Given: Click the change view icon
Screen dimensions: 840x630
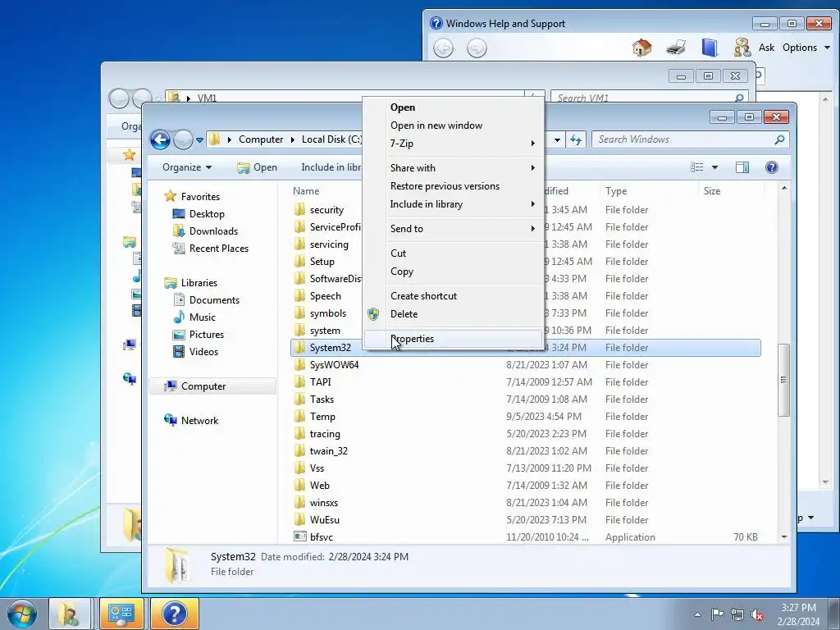Looking at the screenshot, I should [x=697, y=167].
